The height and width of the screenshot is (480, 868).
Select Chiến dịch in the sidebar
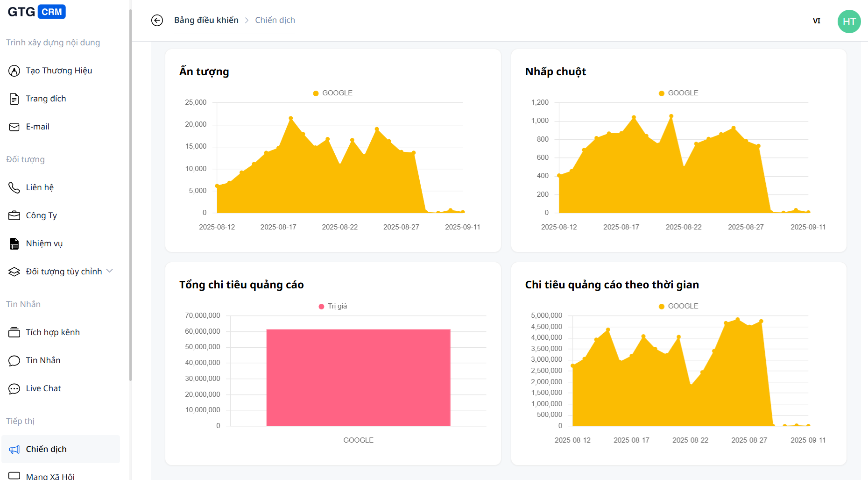pyautogui.click(x=46, y=449)
